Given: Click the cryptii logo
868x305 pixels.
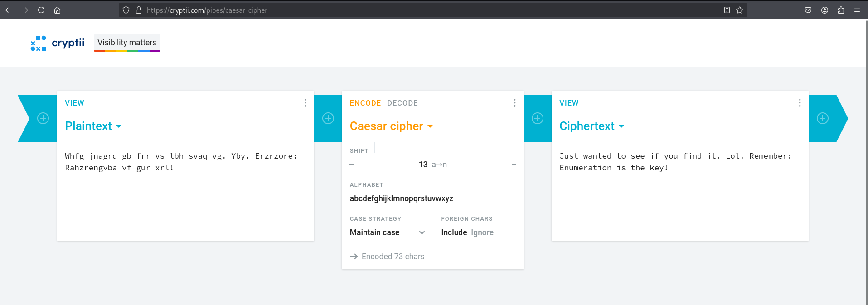Looking at the screenshot, I should point(58,43).
